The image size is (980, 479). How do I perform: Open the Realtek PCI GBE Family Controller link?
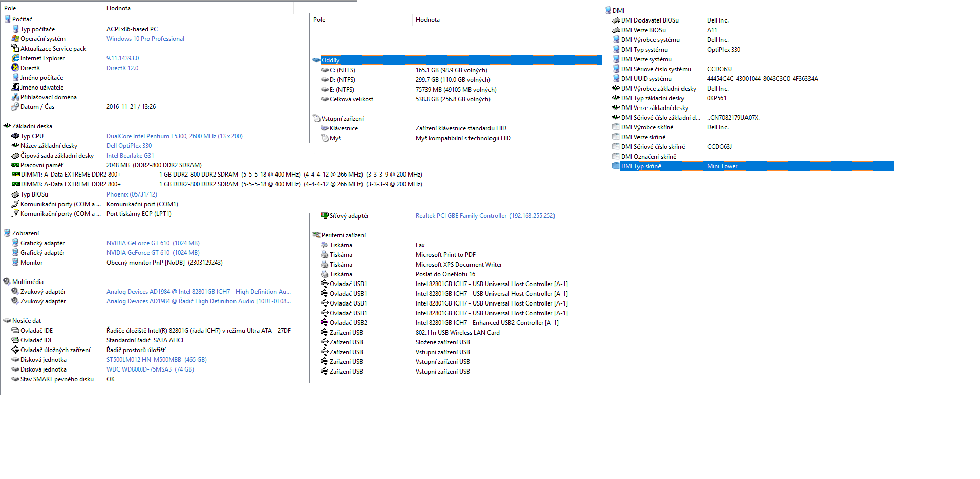point(485,216)
